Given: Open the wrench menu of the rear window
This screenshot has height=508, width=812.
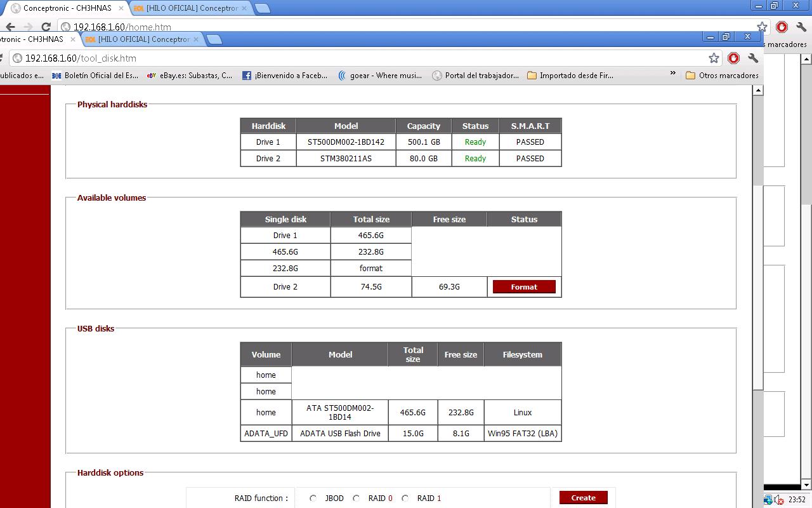Looking at the screenshot, I should [x=801, y=27].
